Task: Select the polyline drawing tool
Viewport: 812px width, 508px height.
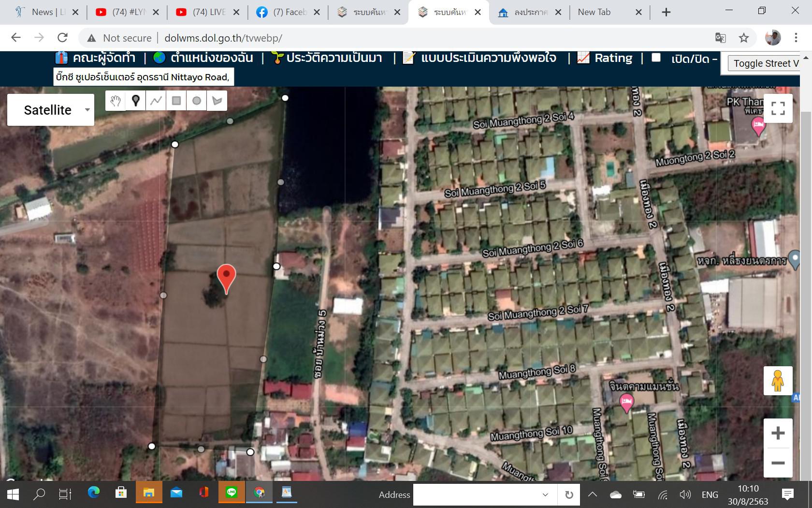Action: click(156, 101)
